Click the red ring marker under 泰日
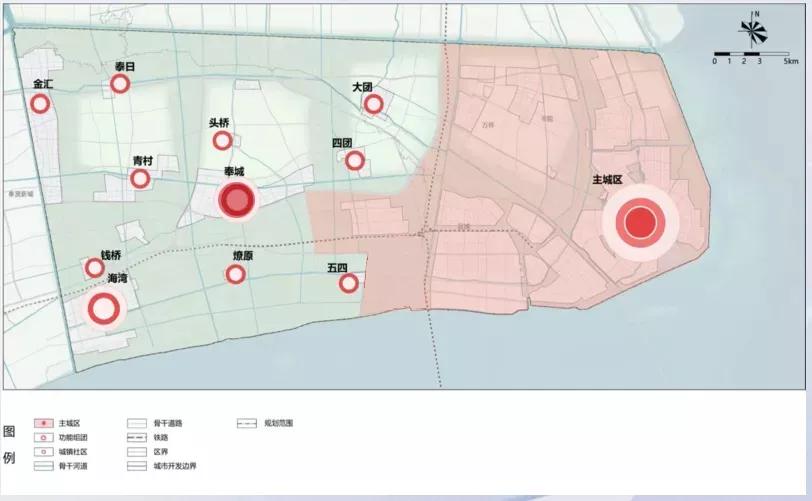 [x=120, y=83]
